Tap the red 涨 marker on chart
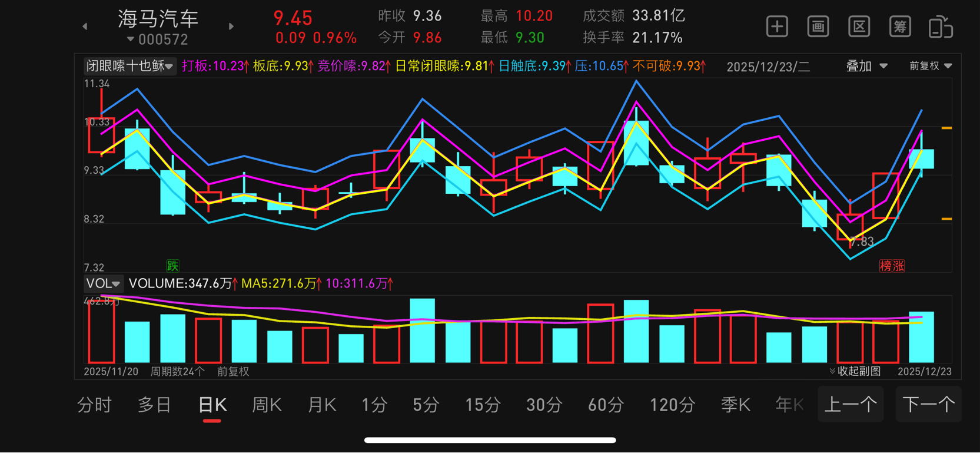 click(898, 266)
